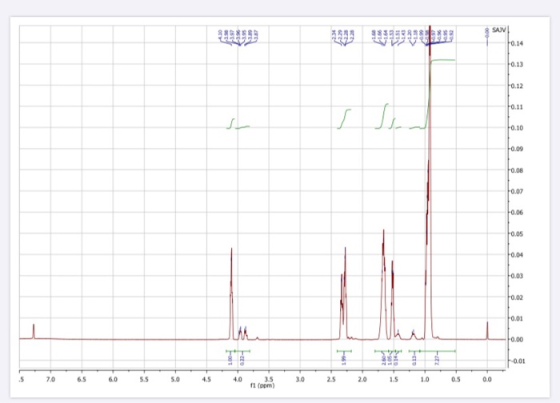This screenshot has width=560, height=403.
Task: Click the tall peak at 4.1 ppm
Action: pos(231,293)
